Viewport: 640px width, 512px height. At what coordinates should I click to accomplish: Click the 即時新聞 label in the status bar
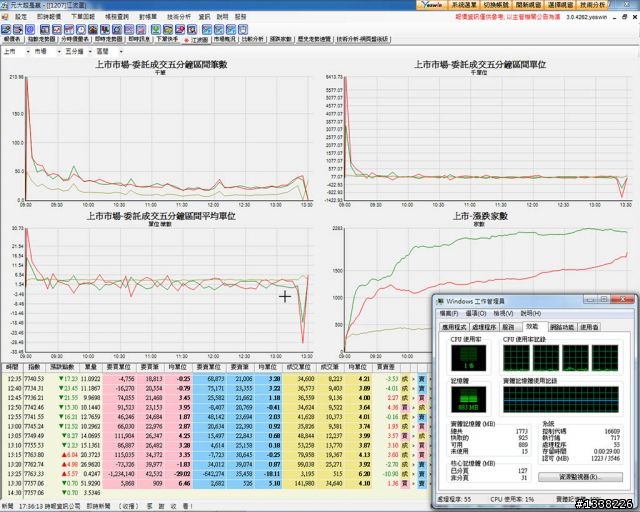click(98, 506)
